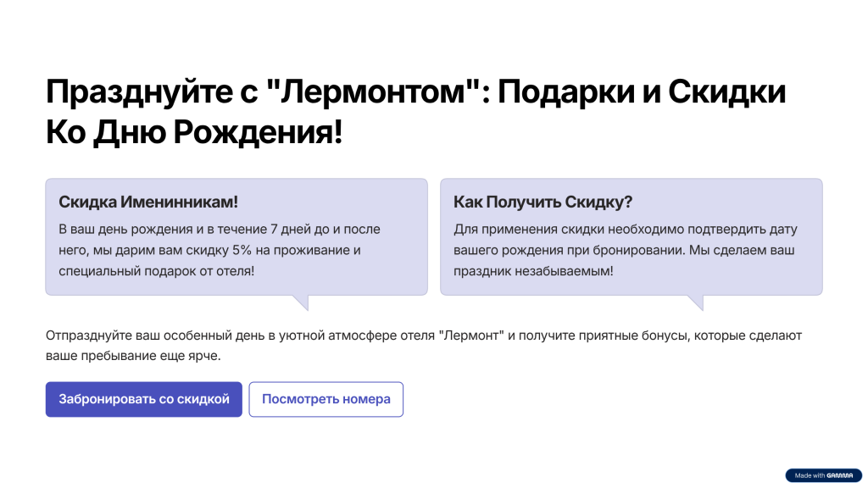Select the "Скидка Именинникам!" card heading
This screenshot has width=868, height=488.
point(148,202)
